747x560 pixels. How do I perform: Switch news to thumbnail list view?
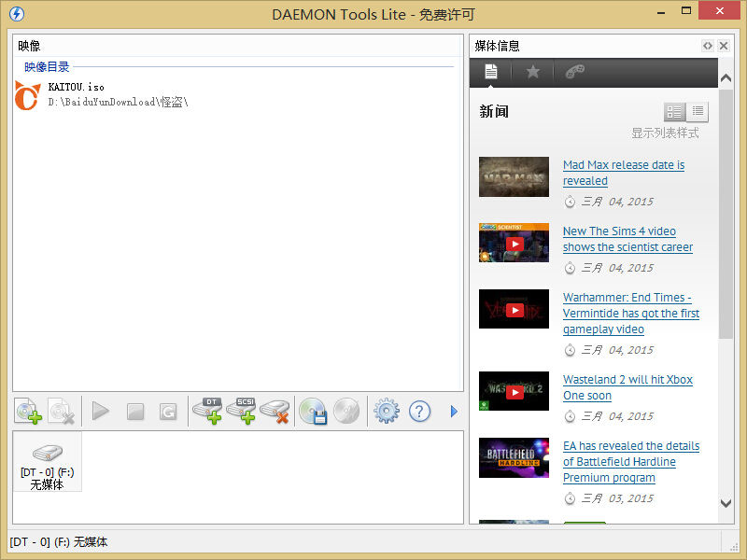tap(674, 112)
